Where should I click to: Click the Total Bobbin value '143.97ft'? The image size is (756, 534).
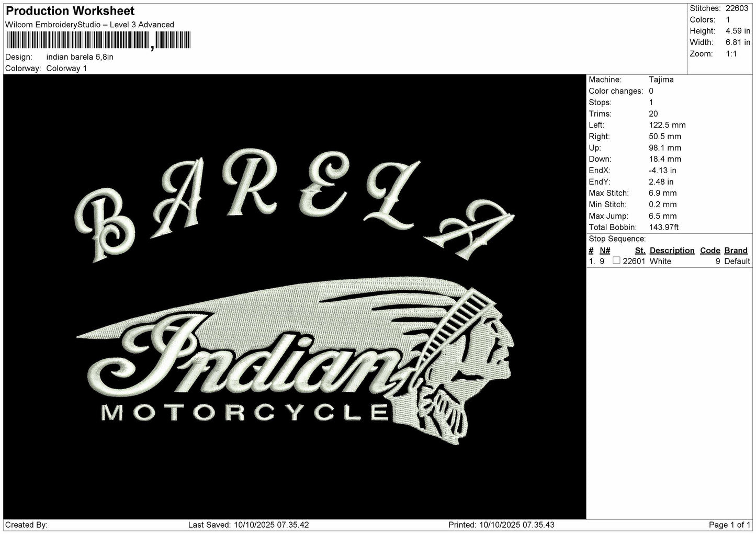pyautogui.click(x=664, y=228)
